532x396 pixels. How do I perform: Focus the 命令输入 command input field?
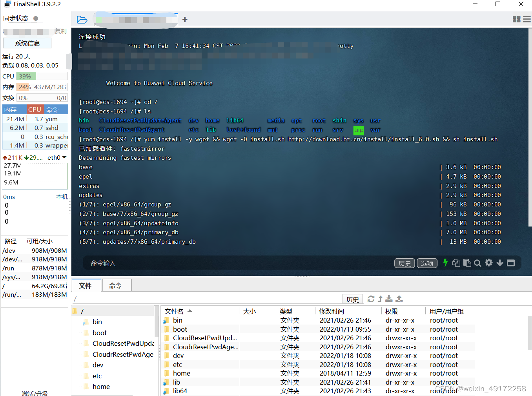point(239,263)
